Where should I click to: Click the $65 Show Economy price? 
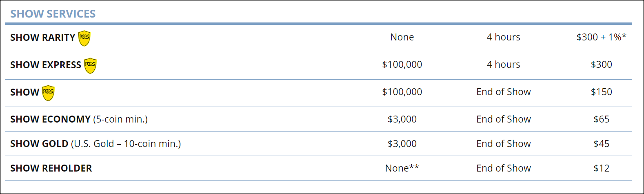point(601,119)
